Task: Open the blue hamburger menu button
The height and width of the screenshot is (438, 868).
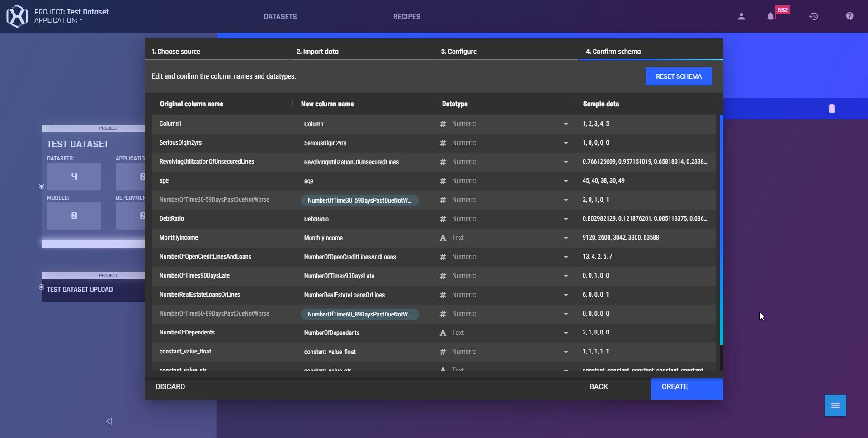Action: [835, 405]
